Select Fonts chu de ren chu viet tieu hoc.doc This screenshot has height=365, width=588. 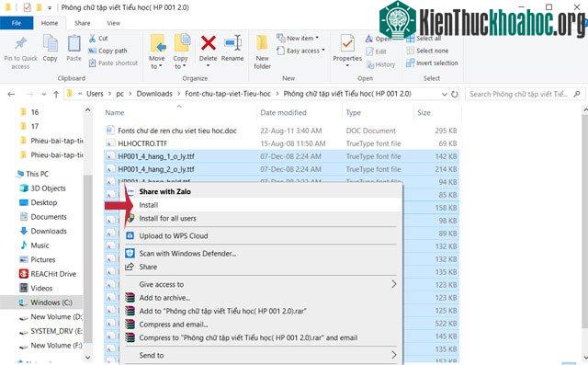[177, 131]
